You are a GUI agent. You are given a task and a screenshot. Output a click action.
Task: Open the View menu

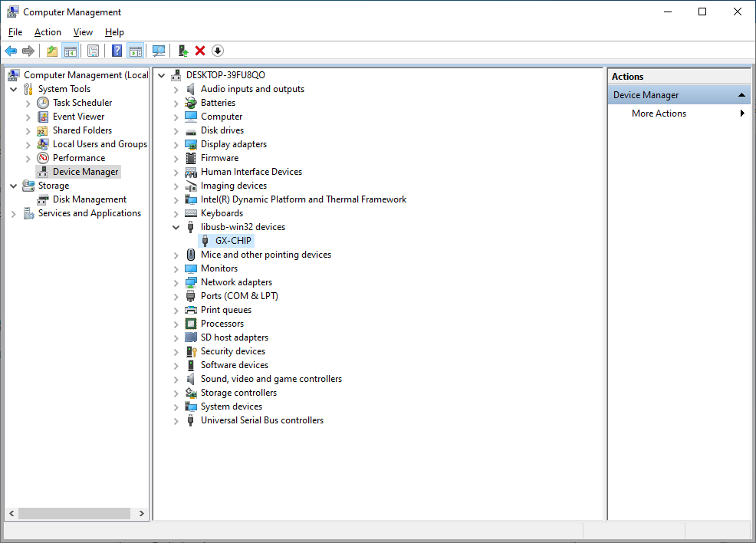[x=83, y=32]
